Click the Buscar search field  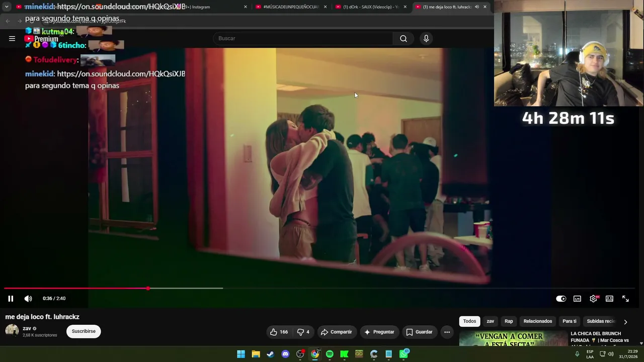coord(303,38)
